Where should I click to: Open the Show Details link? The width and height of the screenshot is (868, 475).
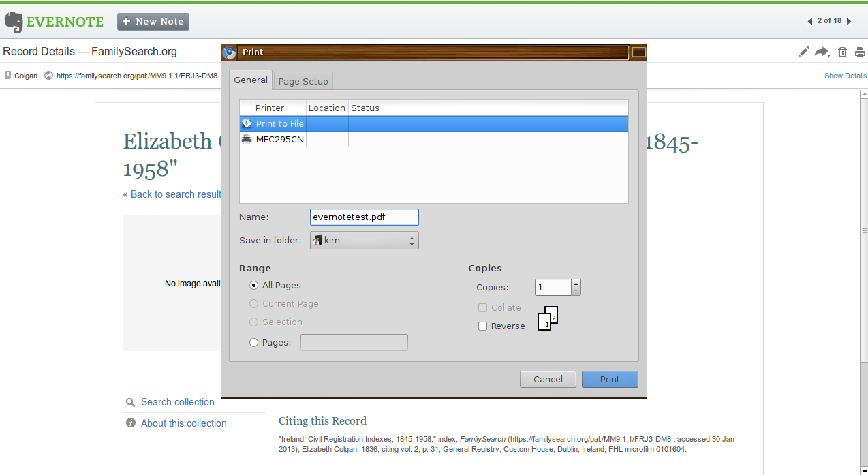(x=846, y=76)
